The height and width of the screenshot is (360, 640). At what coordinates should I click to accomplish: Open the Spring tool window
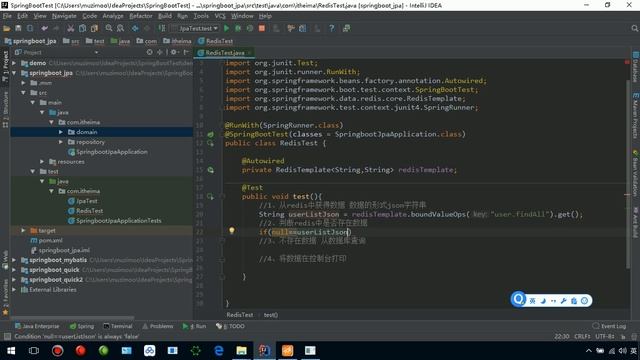pos(82,326)
